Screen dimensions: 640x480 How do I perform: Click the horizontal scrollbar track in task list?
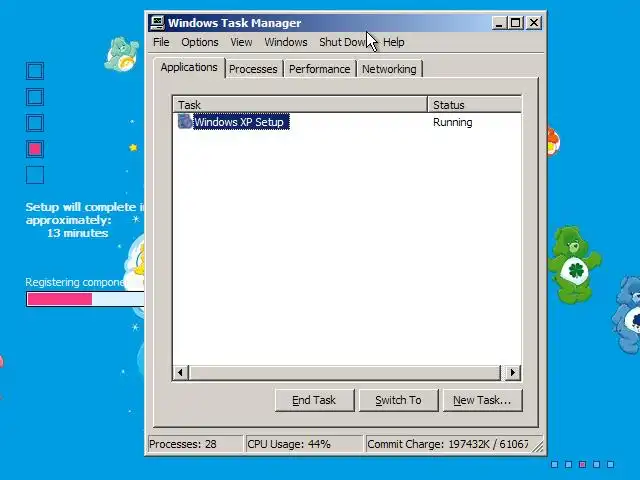(x=345, y=372)
